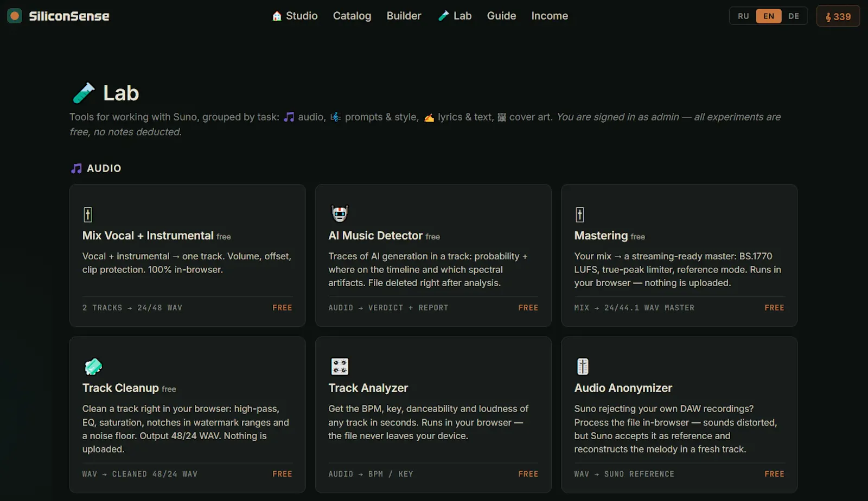Click 'WAV → CLEANED 48/24 WAV' text
The image size is (868, 501).
140,474
